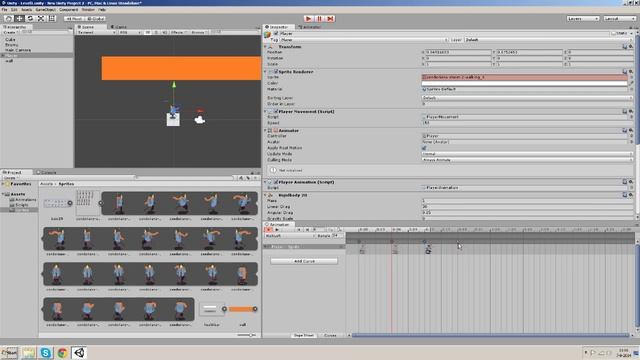Viewport: 640px width, 360px height.
Task: Open the RGB render mode dropdown
Action: [x=130, y=32]
